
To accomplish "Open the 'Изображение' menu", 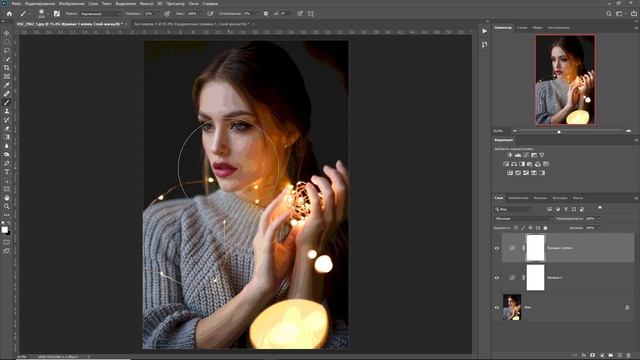I will [x=71, y=3].
